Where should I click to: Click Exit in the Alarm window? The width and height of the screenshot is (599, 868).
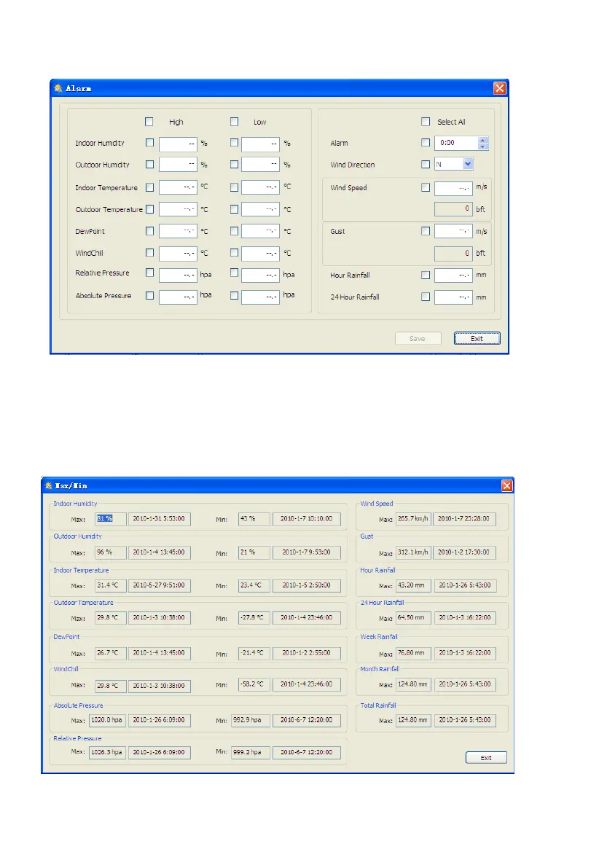477,338
